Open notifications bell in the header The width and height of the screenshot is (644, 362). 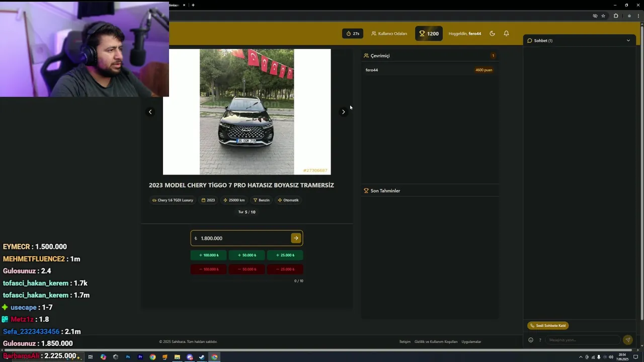506,34
